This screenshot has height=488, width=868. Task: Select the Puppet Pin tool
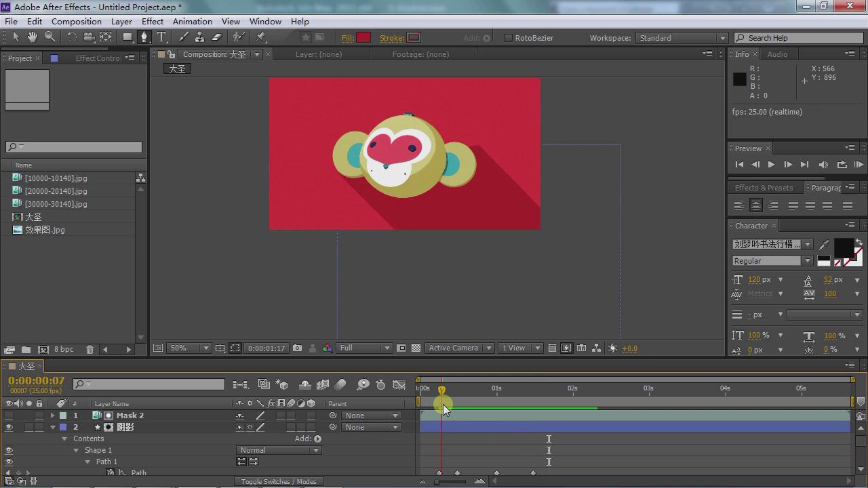[x=261, y=37]
